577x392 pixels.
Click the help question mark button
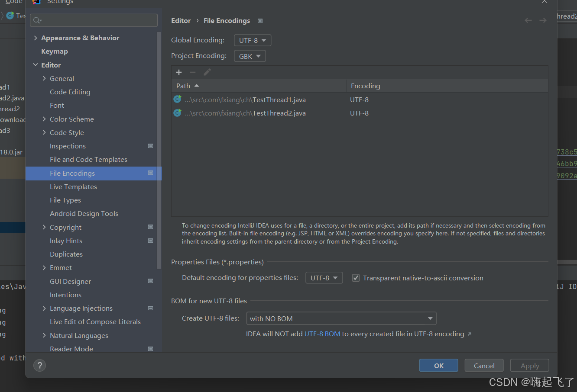(x=39, y=366)
